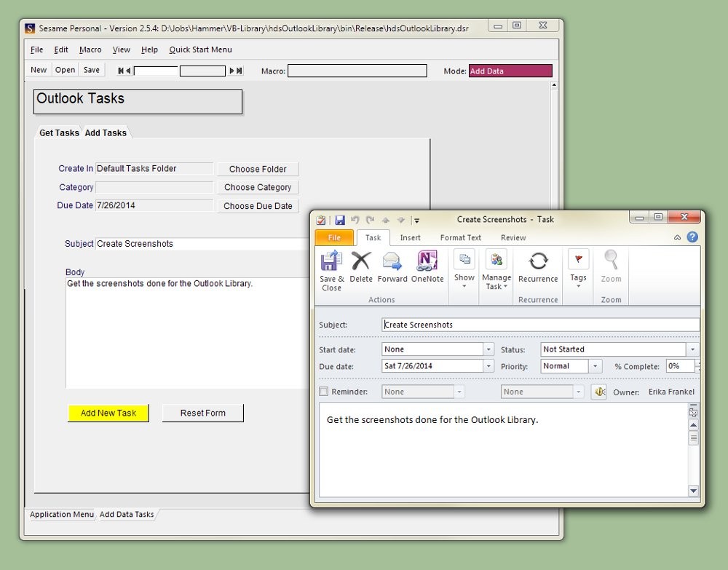Switch to the Get Tasks tab
728x570 pixels.
59,132
